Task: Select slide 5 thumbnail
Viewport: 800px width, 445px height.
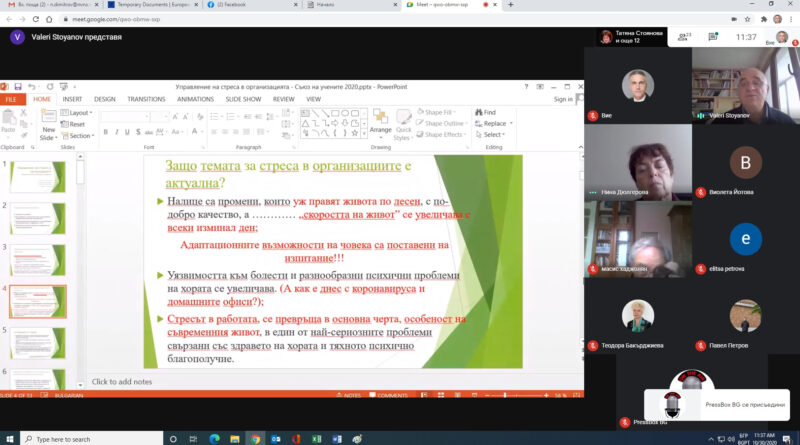Action: tap(38, 343)
